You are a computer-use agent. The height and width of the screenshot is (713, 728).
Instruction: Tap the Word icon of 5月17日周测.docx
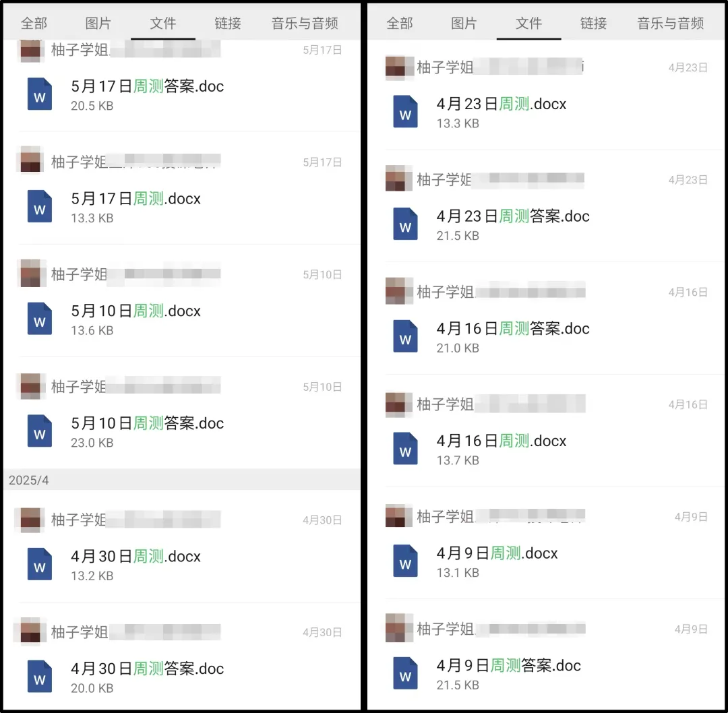point(40,206)
